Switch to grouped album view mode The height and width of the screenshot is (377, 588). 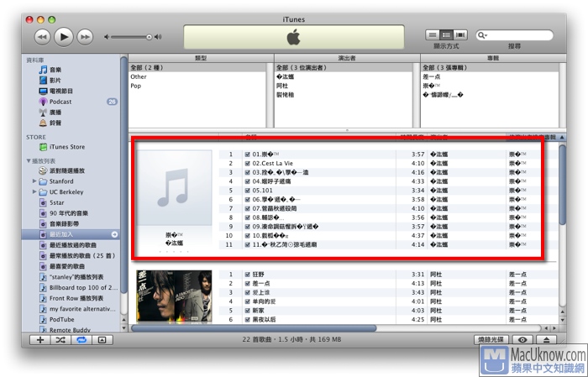[446, 35]
